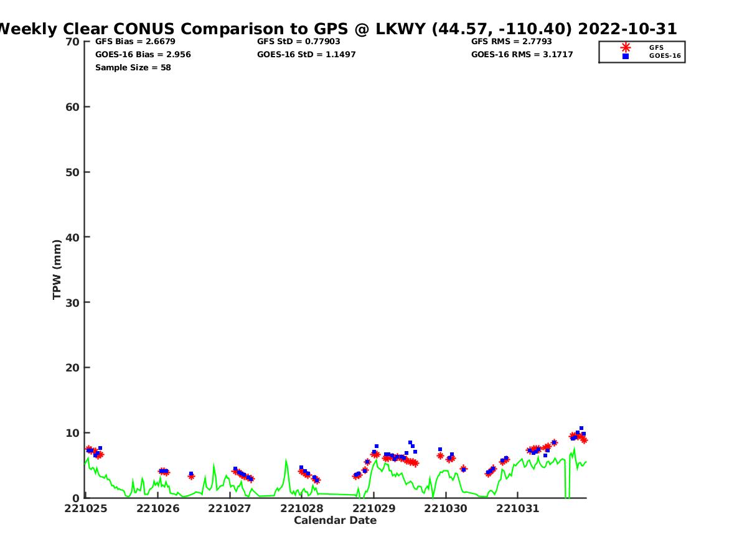Click the blue GOES-16 square legend marker
This screenshot has height=560, width=747.
click(625, 56)
